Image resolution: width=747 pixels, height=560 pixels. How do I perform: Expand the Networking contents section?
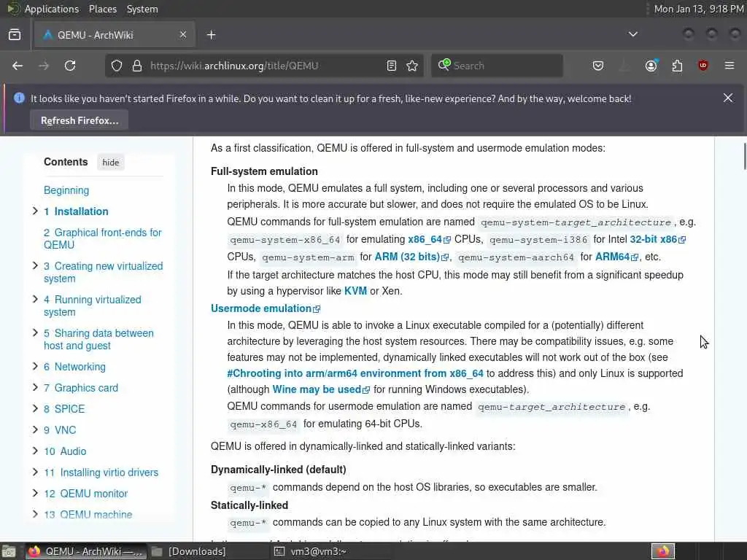[35, 366]
